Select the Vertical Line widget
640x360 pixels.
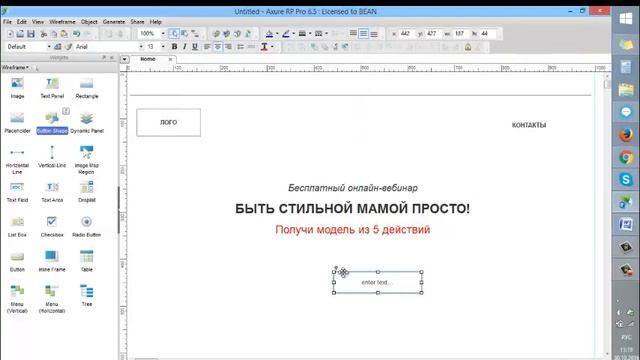point(52,157)
